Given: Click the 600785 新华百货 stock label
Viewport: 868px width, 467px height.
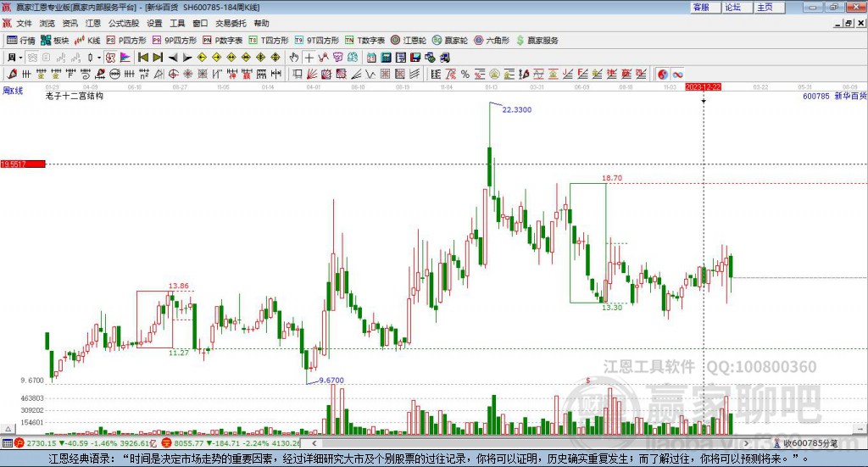Looking at the screenshot, I should (835, 96).
